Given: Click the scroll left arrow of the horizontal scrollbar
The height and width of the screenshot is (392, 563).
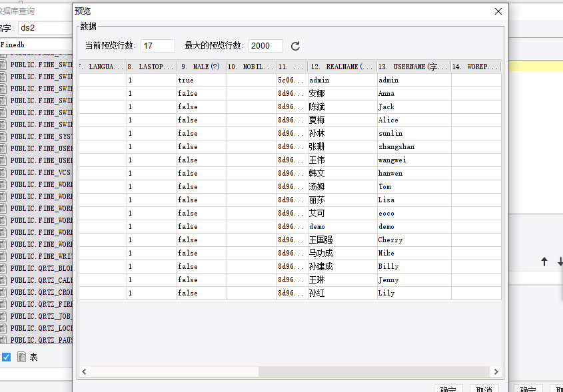Looking at the screenshot, I should (x=85, y=371).
